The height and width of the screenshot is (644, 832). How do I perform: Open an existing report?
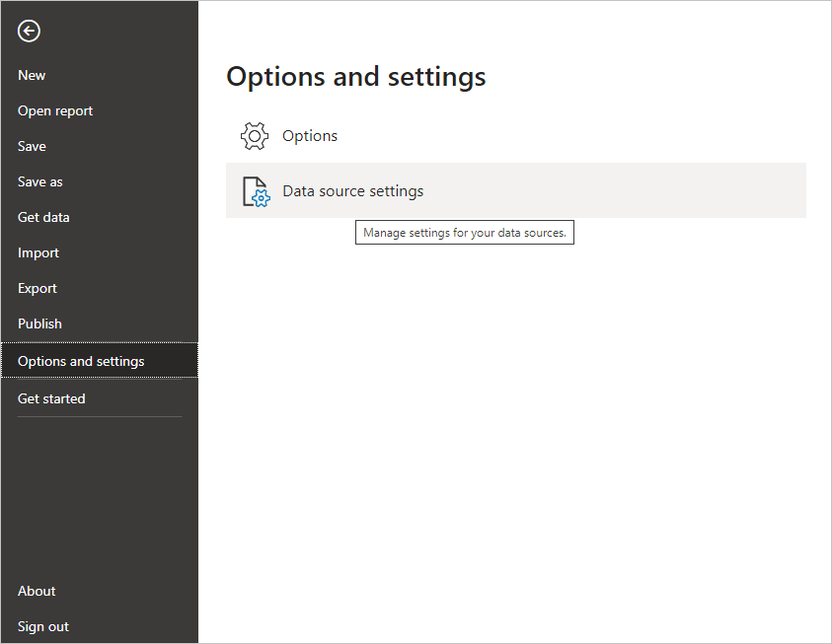pyautogui.click(x=54, y=109)
